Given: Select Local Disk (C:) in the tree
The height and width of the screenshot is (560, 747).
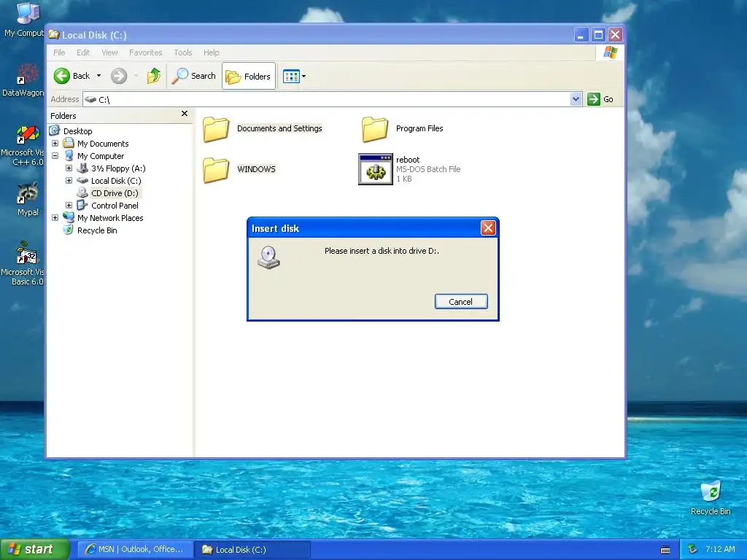Looking at the screenshot, I should click(x=116, y=181).
